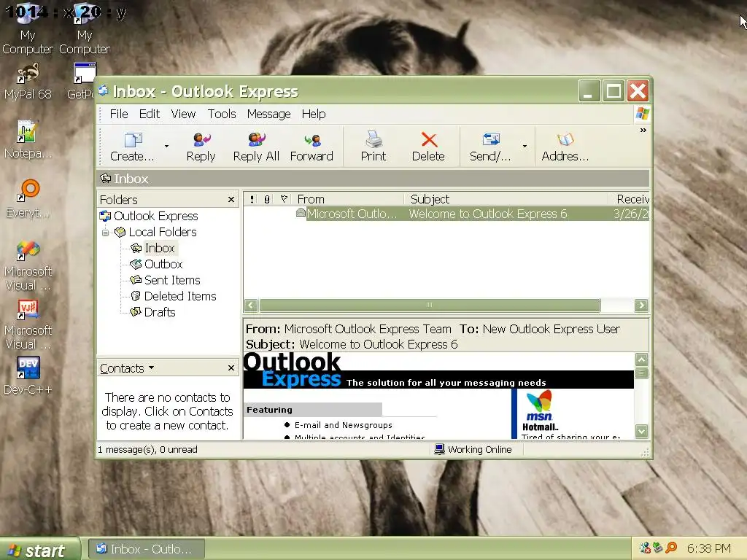Close the Folders pane

[x=231, y=200]
